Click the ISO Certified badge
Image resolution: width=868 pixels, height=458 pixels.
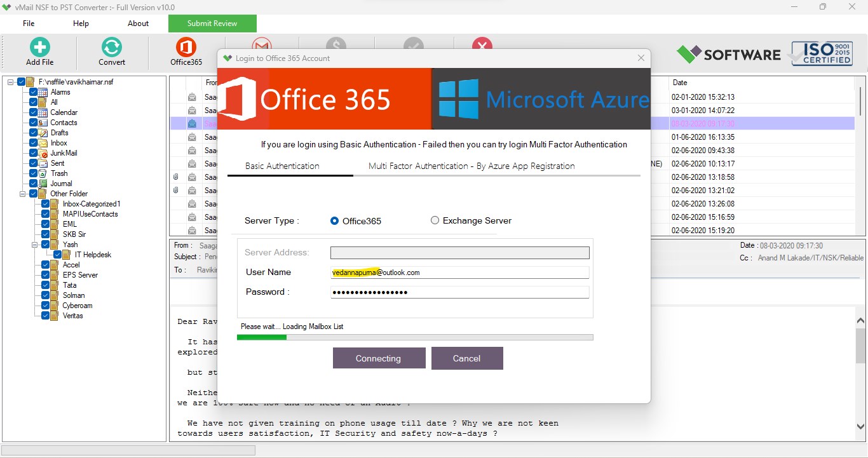[x=822, y=53]
